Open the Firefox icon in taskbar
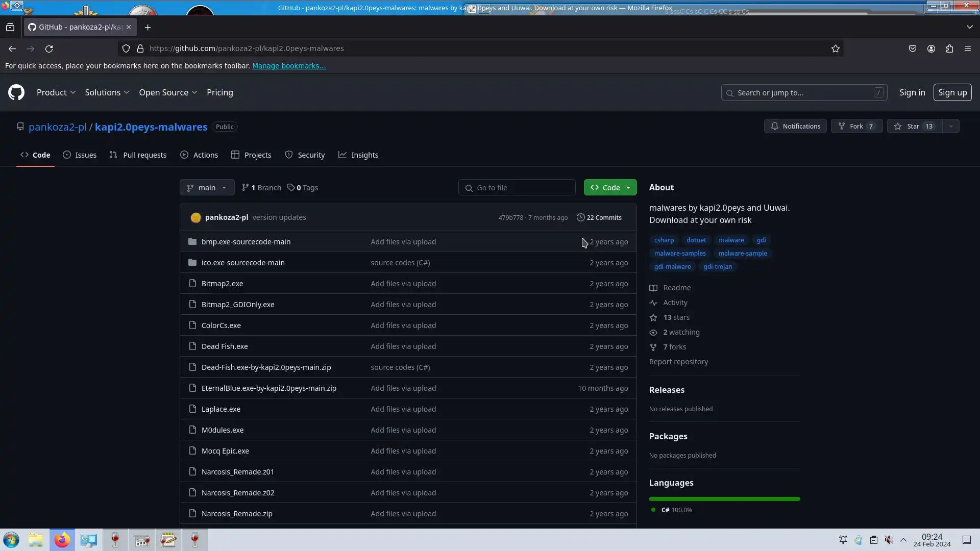 tap(62, 540)
